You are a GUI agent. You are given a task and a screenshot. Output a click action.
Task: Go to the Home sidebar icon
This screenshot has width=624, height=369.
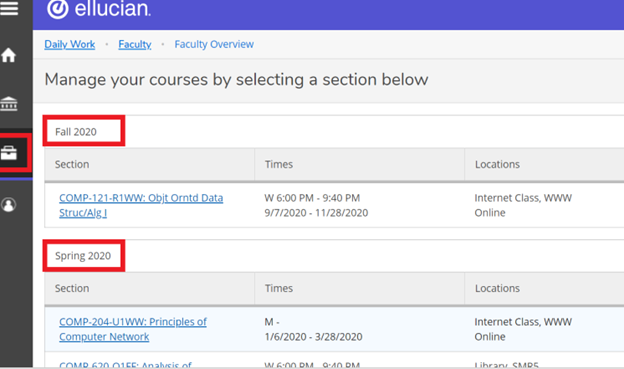point(8,55)
